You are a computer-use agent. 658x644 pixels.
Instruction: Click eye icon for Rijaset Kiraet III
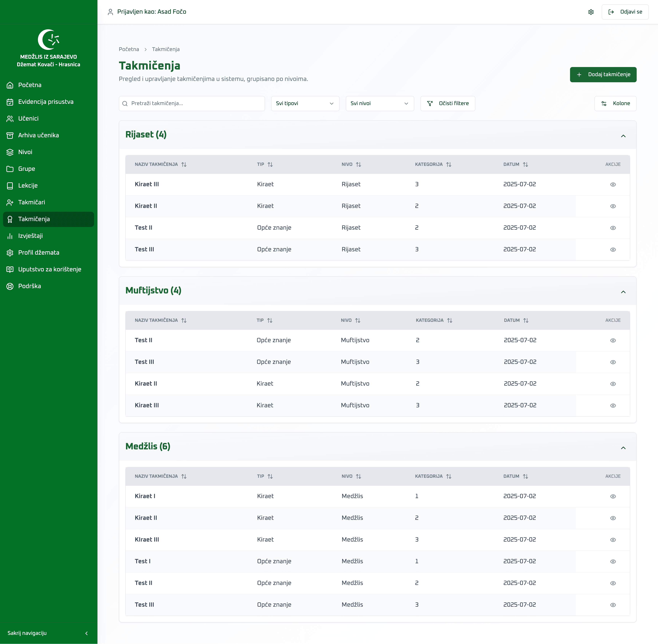613,184
